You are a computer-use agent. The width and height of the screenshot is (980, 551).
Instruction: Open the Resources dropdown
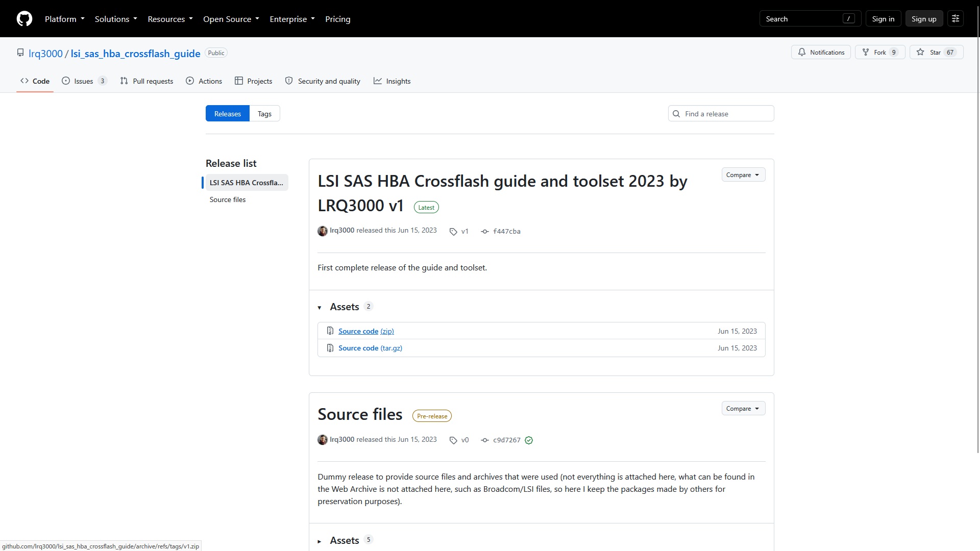click(170, 19)
